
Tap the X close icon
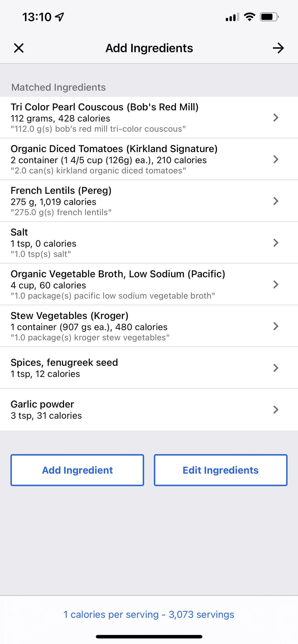tap(19, 48)
